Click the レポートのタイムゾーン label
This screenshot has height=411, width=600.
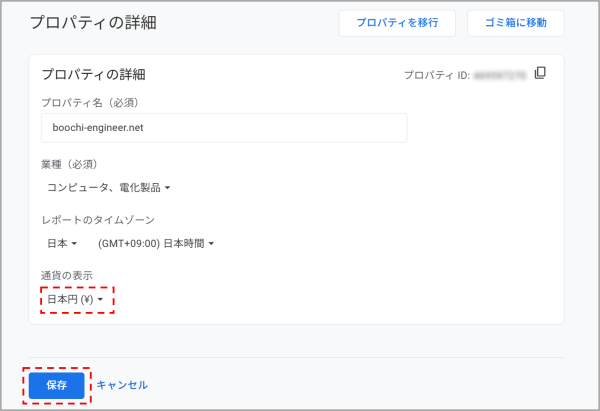click(98, 220)
